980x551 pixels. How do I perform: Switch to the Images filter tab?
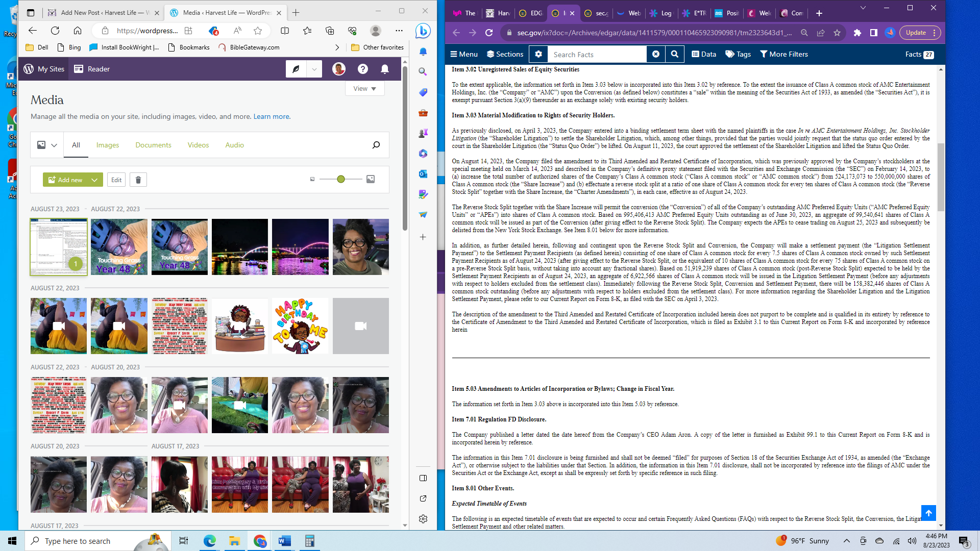108,145
